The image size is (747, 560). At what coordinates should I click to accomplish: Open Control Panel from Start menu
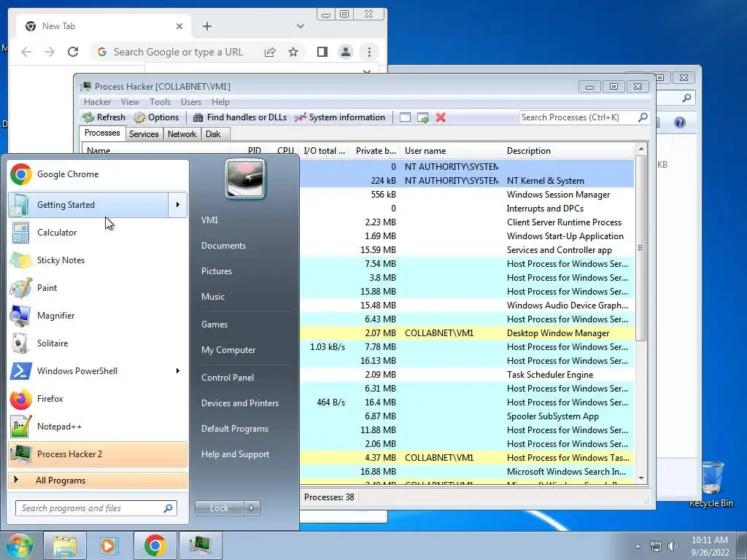click(228, 378)
